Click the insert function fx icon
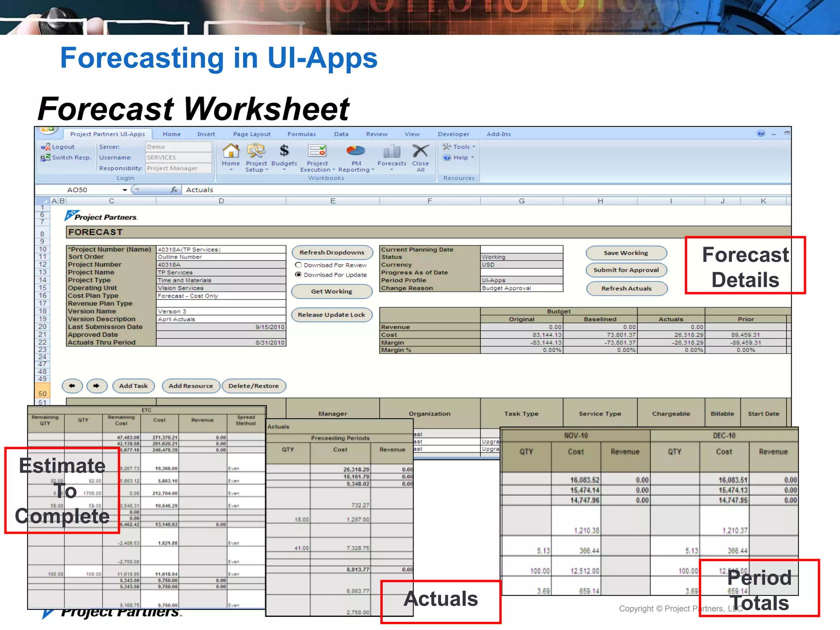 [x=174, y=189]
